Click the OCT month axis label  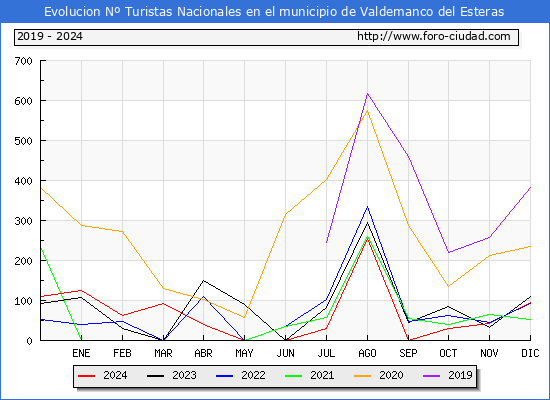[x=448, y=353]
